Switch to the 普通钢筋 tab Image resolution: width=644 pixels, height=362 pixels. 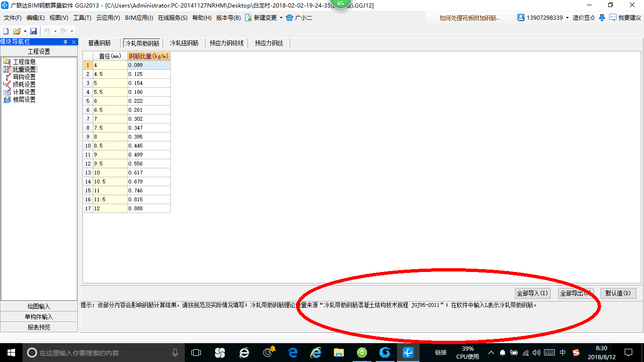click(x=99, y=43)
